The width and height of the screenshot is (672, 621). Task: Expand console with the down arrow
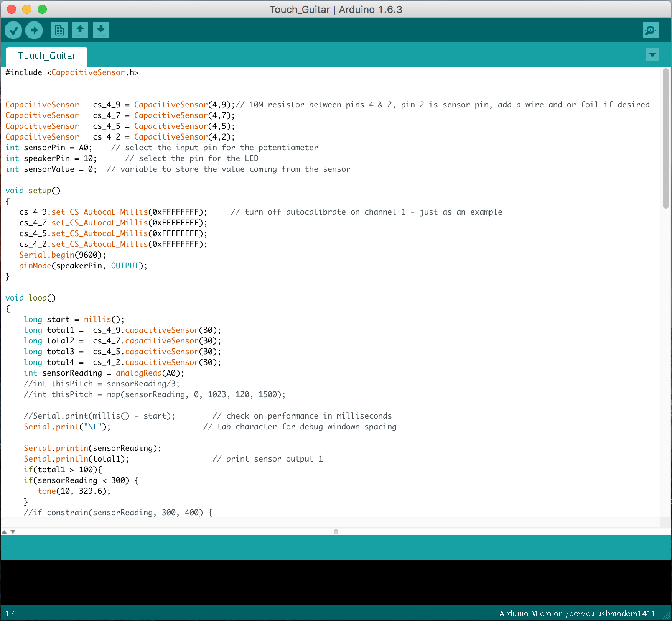13,532
